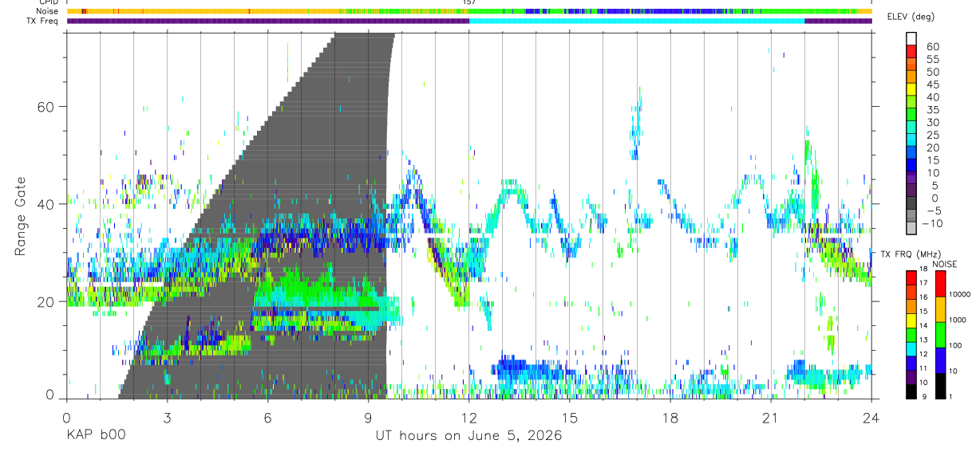Click the white top segment of ELEV colorbar

coord(911,37)
